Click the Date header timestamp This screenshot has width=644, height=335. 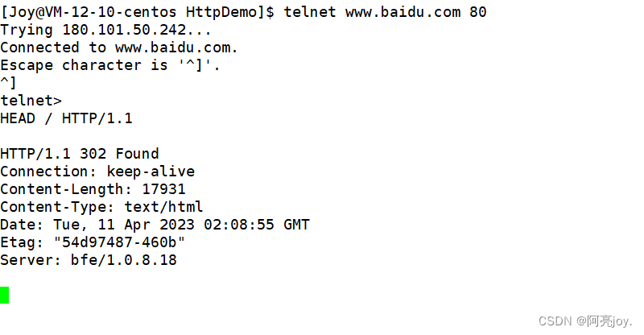click(181, 225)
